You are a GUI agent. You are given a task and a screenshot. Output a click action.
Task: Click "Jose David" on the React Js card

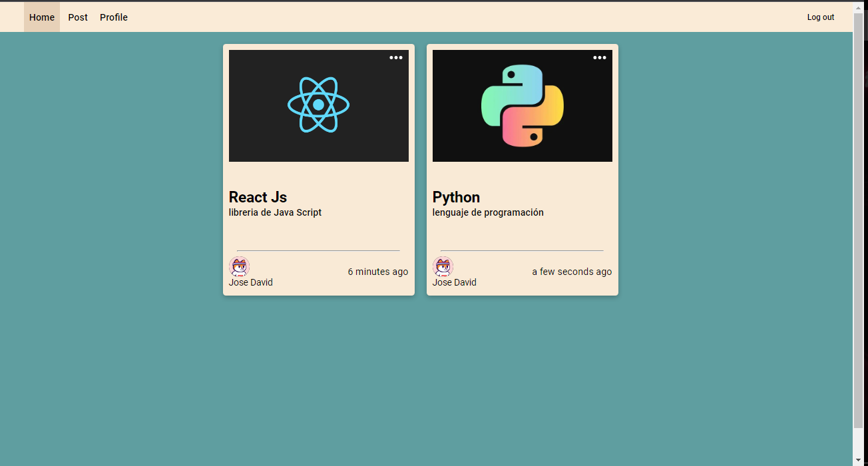point(251,282)
